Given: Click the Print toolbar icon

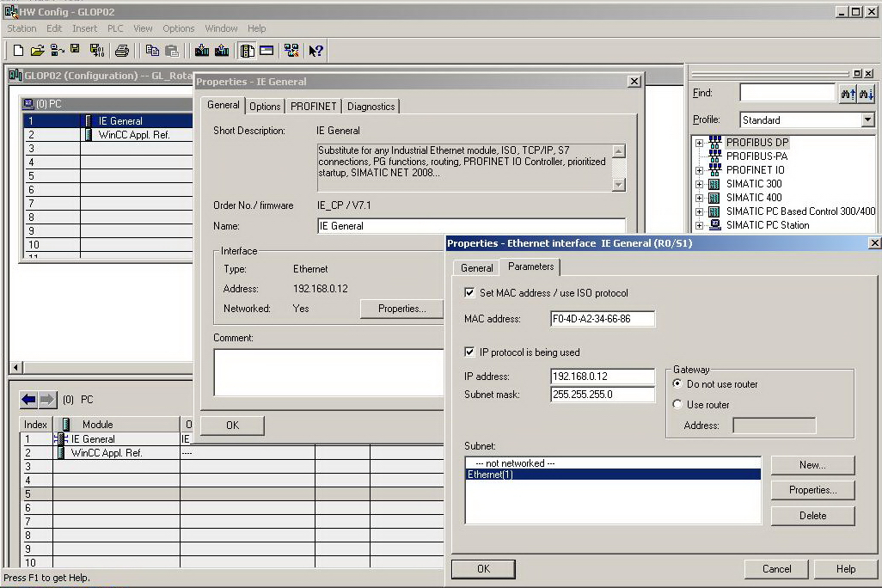Looking at the screenshot, I should pos(121,51).
